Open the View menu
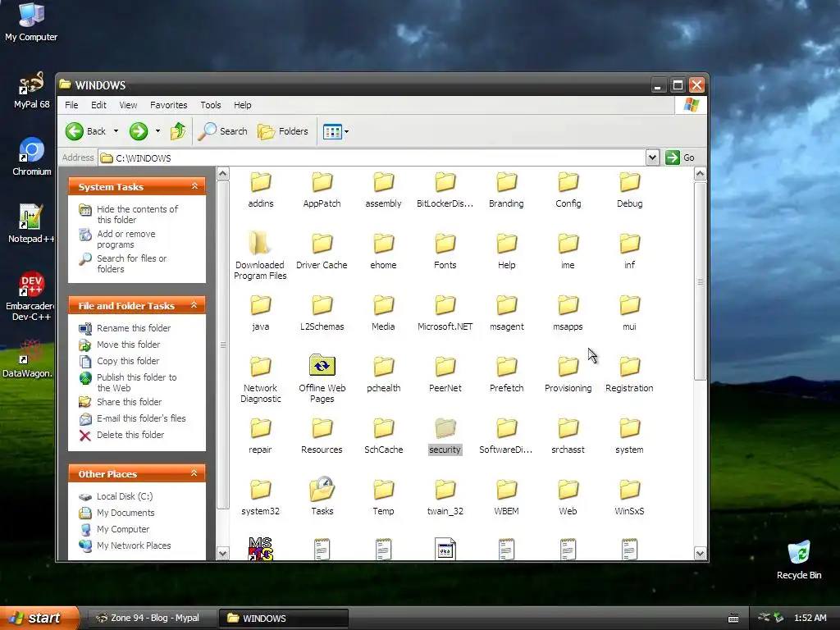840x630 pixels. (128, 105)
